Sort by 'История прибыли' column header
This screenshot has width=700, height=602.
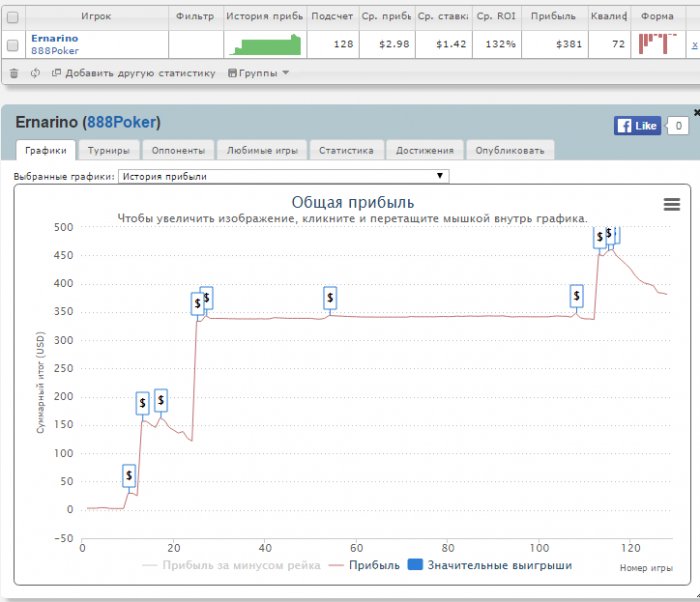tap(265, 17)
